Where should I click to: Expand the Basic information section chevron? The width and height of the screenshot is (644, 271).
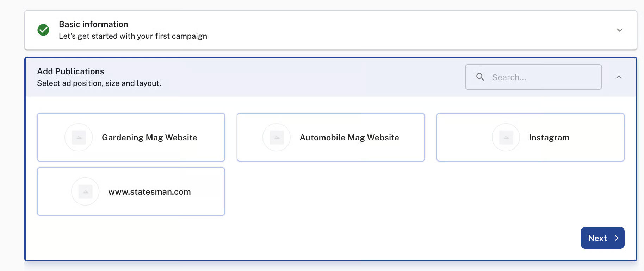(619, 30)
